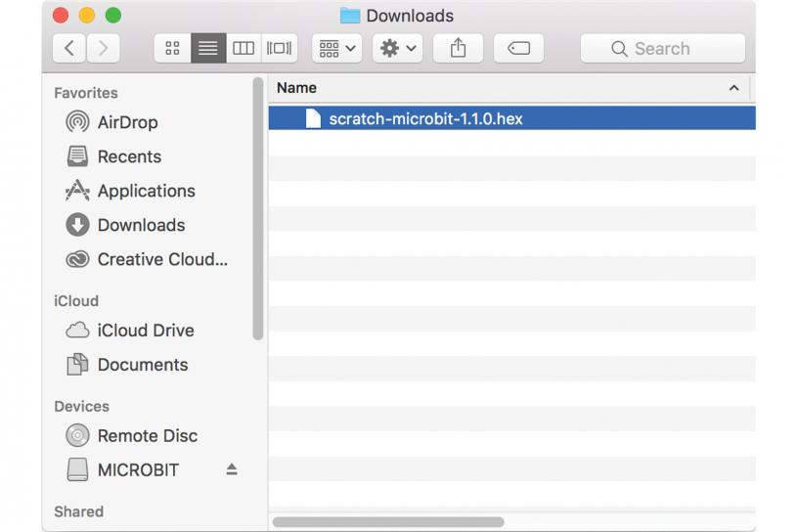
Task: Click the iCloud Drive cloud icon
Action: point(77,330)
